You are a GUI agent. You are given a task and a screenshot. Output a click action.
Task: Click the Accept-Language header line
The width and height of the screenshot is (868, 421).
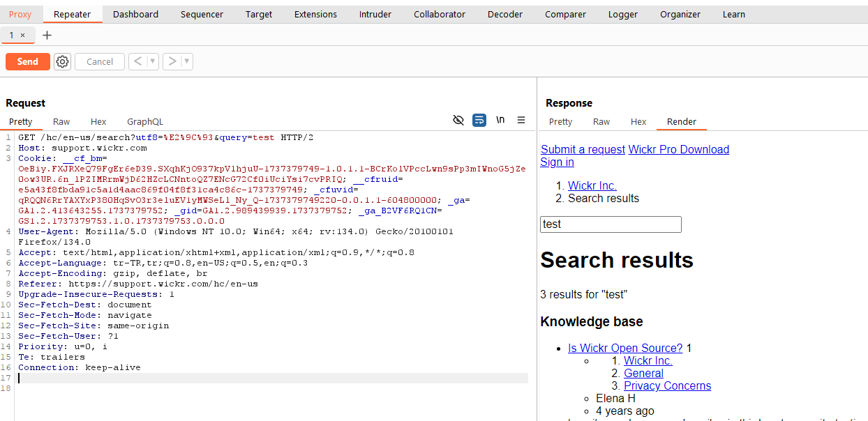[x=163, y=263]
